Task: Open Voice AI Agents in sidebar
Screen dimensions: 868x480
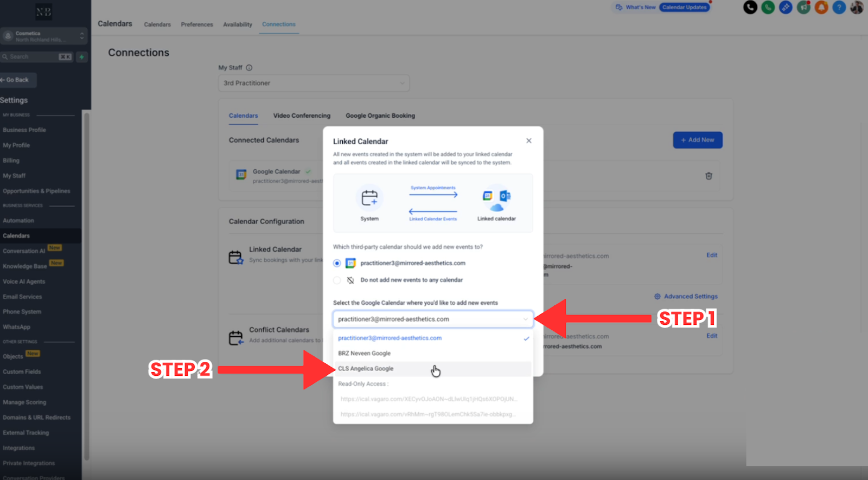Action: click(24, 281)
